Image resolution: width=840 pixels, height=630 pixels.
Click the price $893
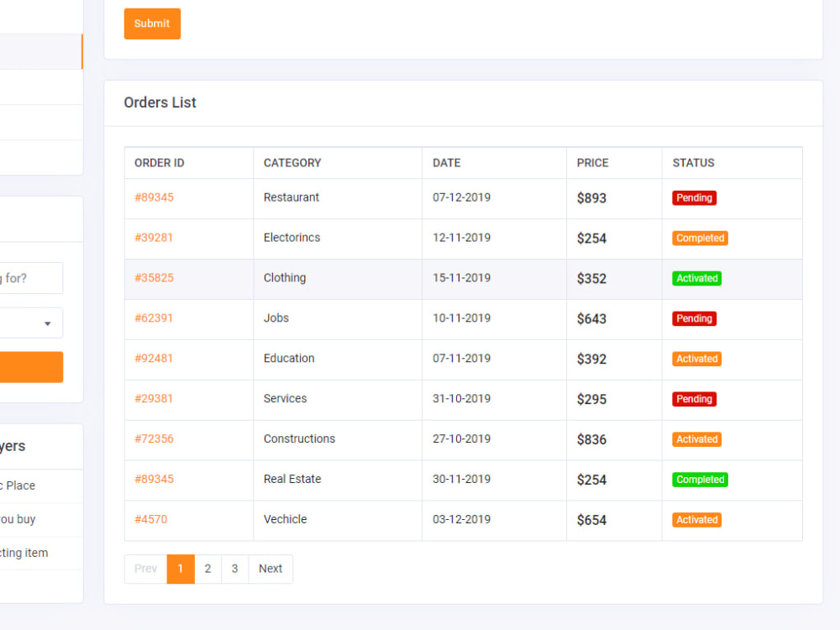click(x=591, y=198)
